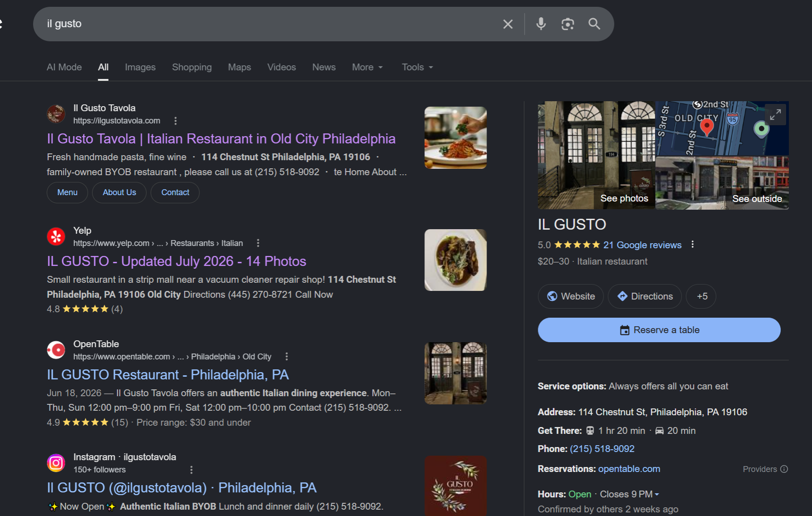Click into the il gusto search field

(x=268, y=24)
